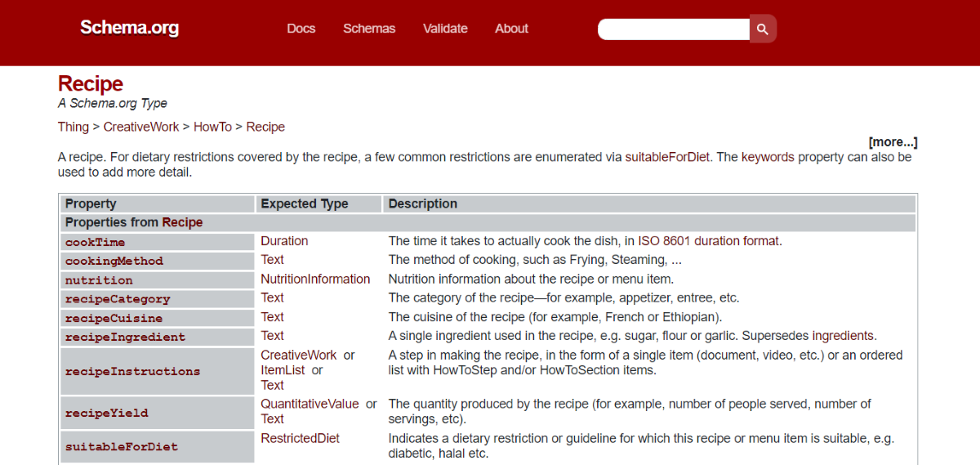Open the cookingMethod property
Image resolution: width=980 pixels, height=465 pixels.
[114, 261]
